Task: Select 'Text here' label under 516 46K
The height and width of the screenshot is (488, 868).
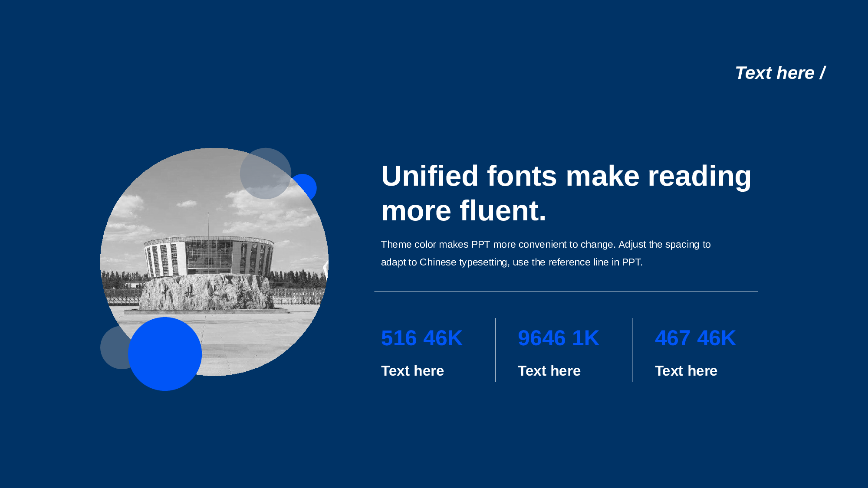Action: click(412, 371)
